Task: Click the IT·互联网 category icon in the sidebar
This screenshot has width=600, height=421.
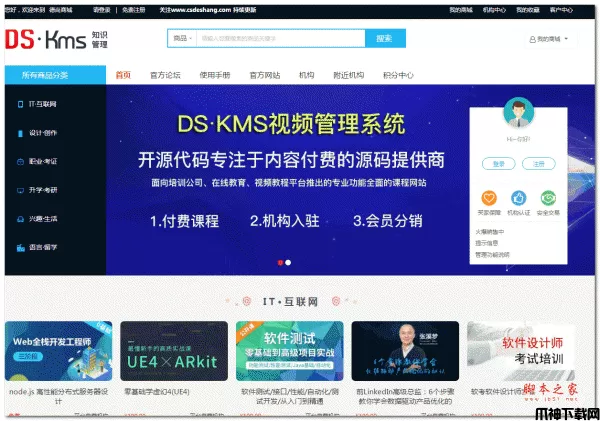Action: click(x=20, y=104)
